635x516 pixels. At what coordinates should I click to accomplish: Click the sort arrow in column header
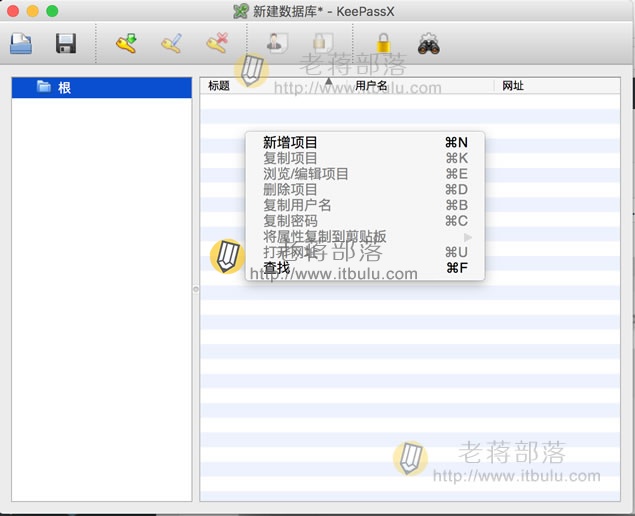click(x=329, y=81)
